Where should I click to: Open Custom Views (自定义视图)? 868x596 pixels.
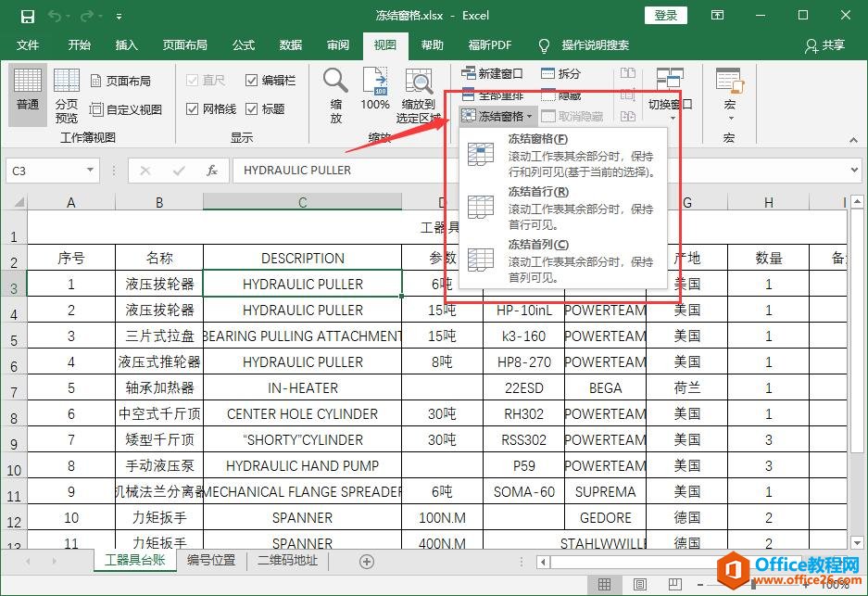126,109
